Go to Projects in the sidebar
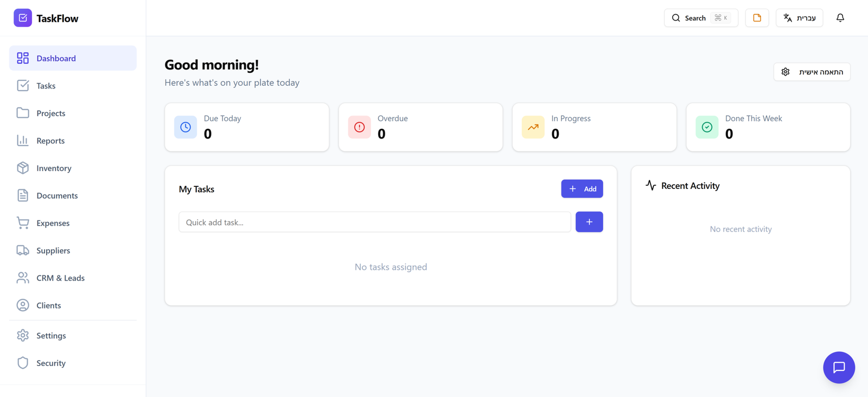This screenshot has width=868, height=397. pos(50,113)
